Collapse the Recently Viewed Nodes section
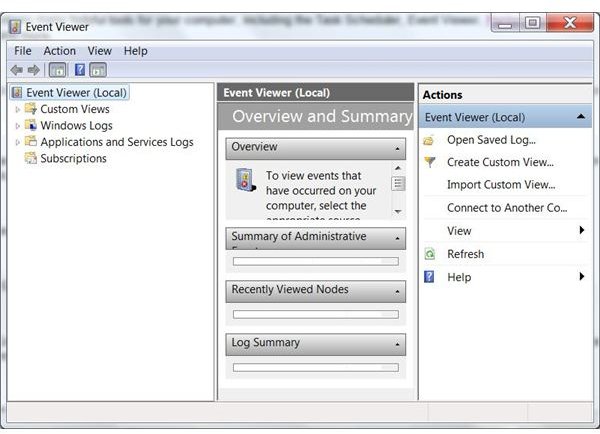Image resolution: width=600 pixels, height=434 pixels. coord(398,291)
